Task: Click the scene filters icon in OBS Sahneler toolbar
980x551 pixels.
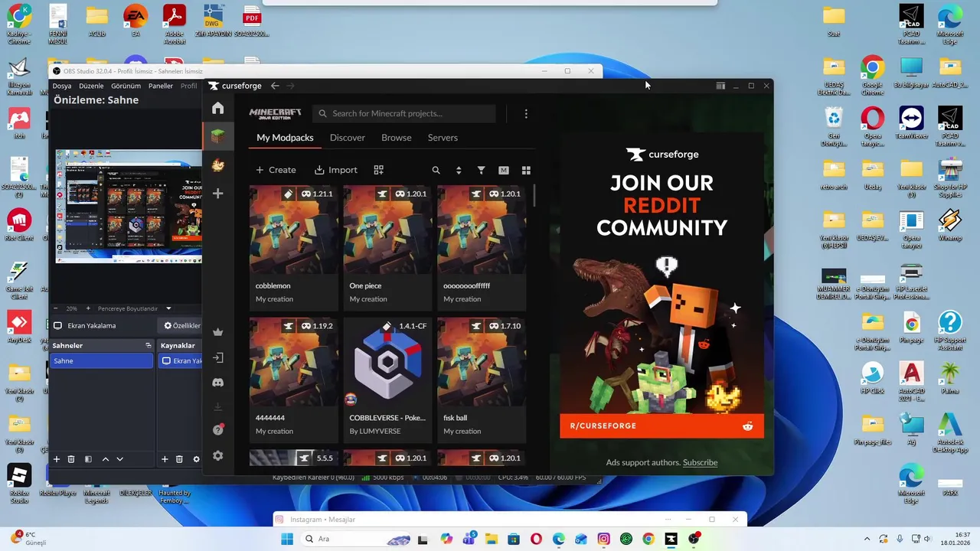Action: [88, 459]
